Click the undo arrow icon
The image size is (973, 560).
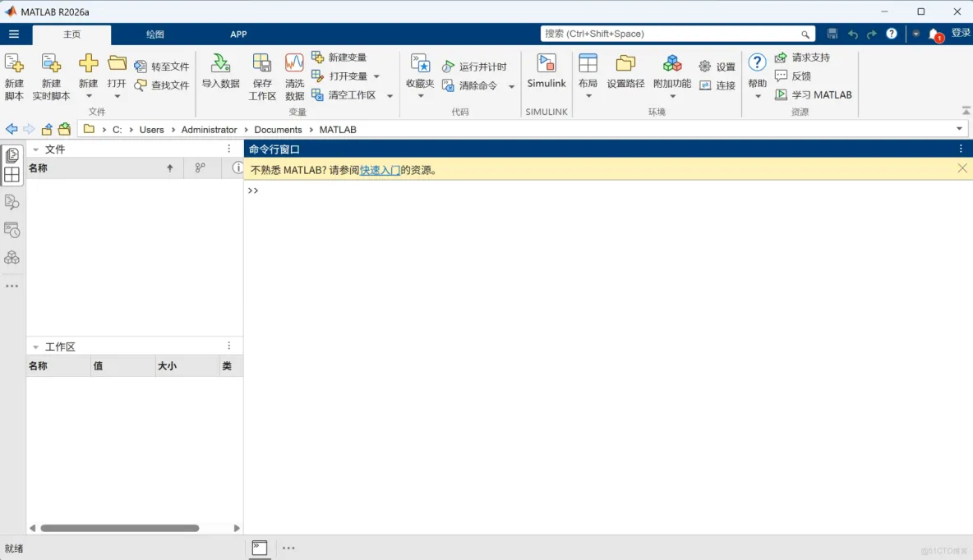(853, 34)
